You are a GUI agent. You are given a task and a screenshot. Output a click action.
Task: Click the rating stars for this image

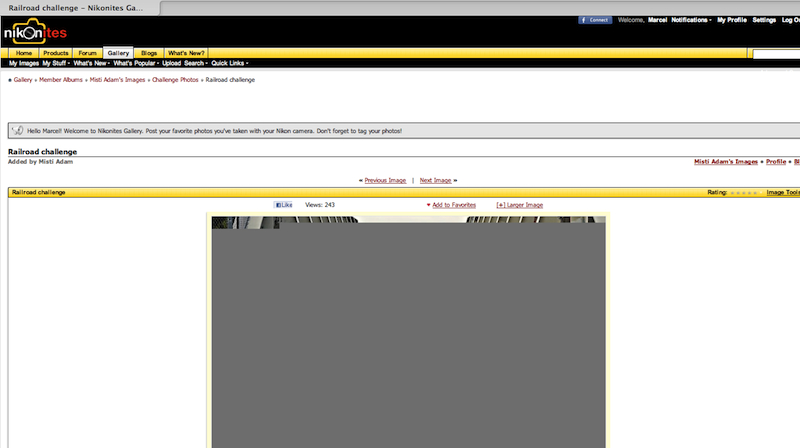[744, 192]
